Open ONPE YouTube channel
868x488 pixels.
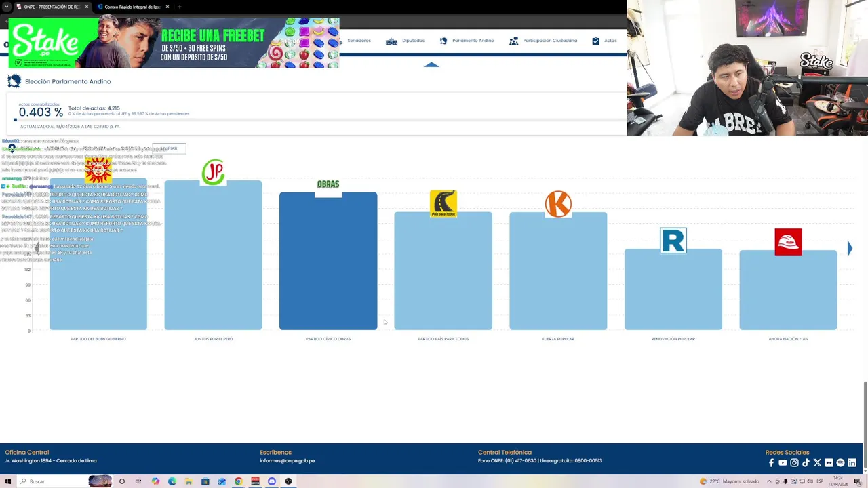pos(783,463)
